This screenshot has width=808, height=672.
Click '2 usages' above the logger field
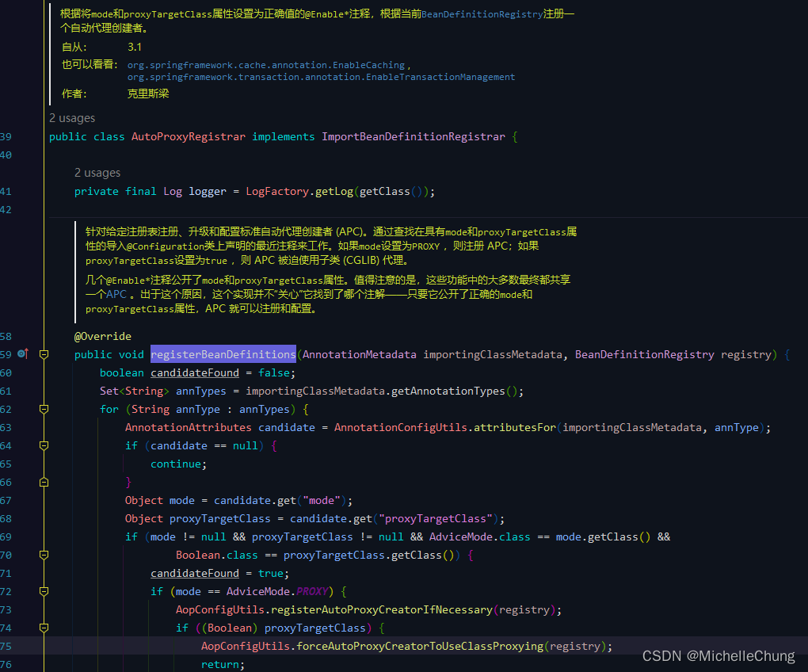(x=97, y=172)
